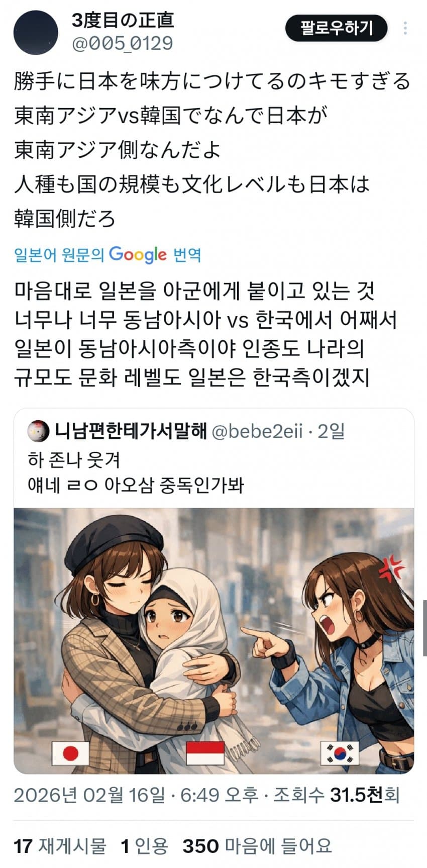View the 350 마음에 들어요 likes list
This screenshot has height=868, width=427.
(257, 846)
